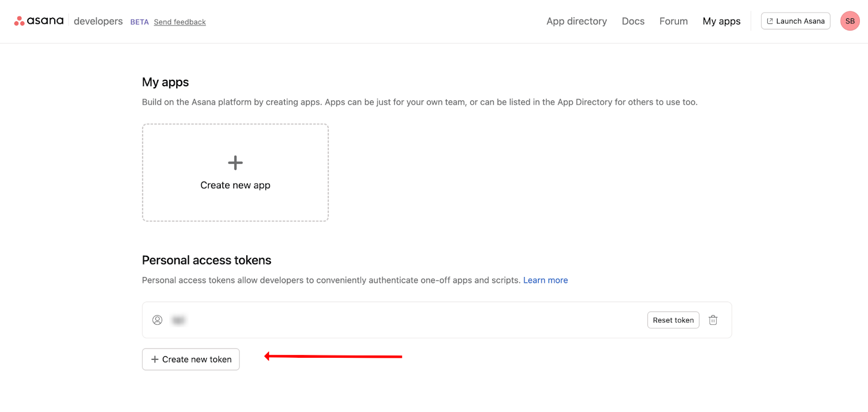Image resolution: width=868 pixels, height=412 pixels.
Task: Click the My apps heading
Action: pos(165,82)
